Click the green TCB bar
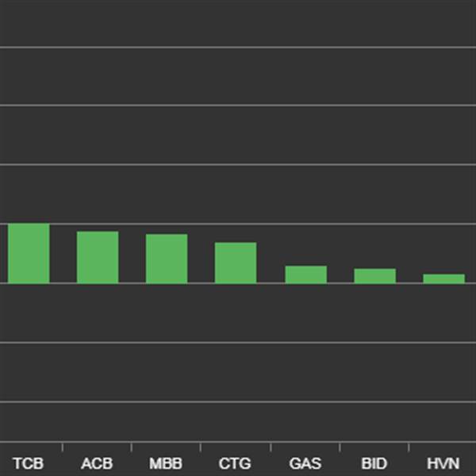 (29, 253)
